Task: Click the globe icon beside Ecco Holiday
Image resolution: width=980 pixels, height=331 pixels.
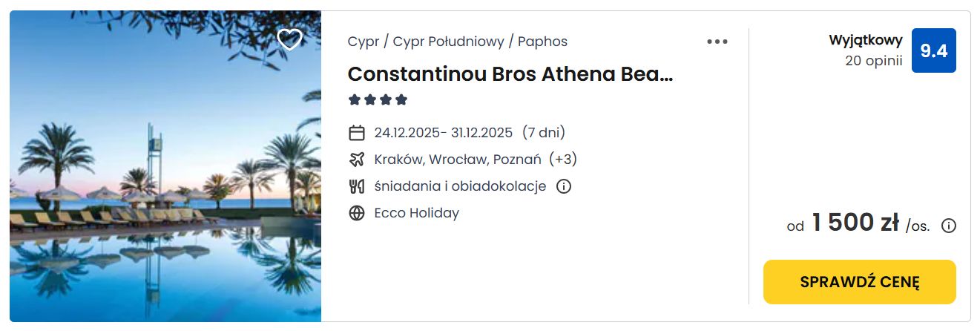Action: tap(357, 213)
